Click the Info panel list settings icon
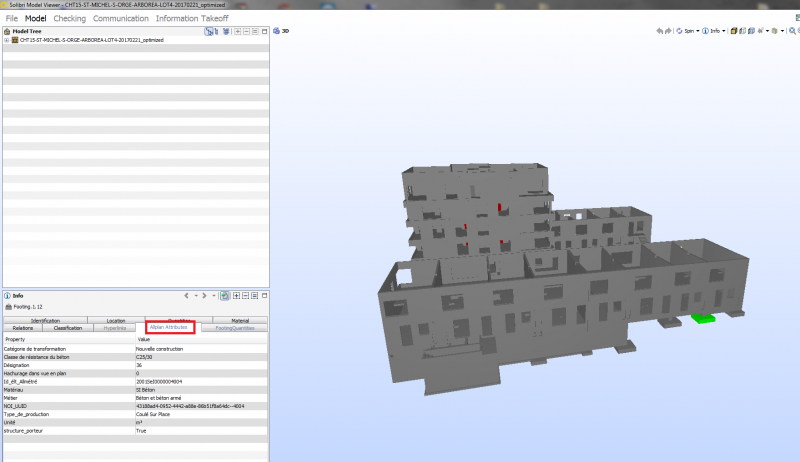The height and width of the screenshot is (462, 800). [x=255, y=296]
